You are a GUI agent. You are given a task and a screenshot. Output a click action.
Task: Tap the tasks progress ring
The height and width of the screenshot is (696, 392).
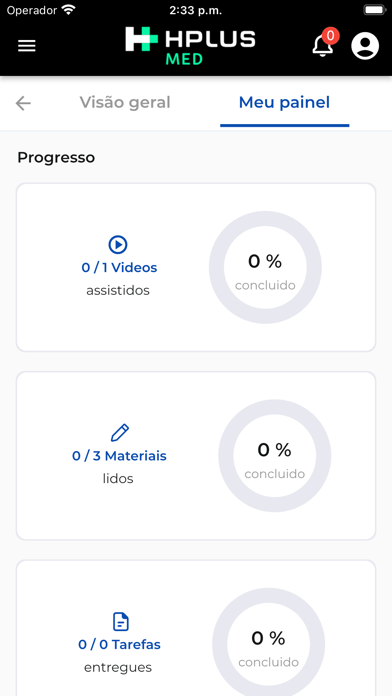(x=269, y=644)
